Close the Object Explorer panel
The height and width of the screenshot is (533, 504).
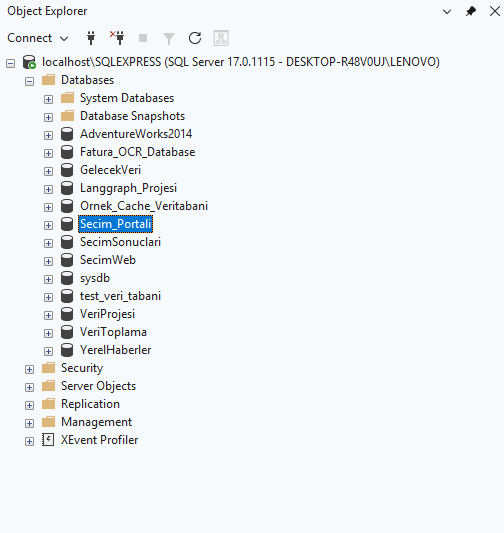tap(494, 11)
